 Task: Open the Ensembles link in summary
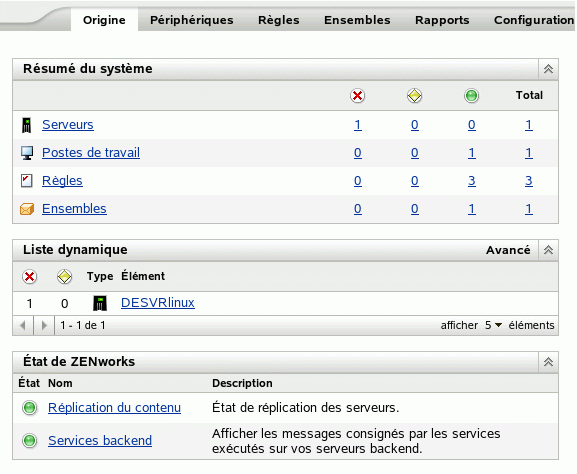[74, 209]
